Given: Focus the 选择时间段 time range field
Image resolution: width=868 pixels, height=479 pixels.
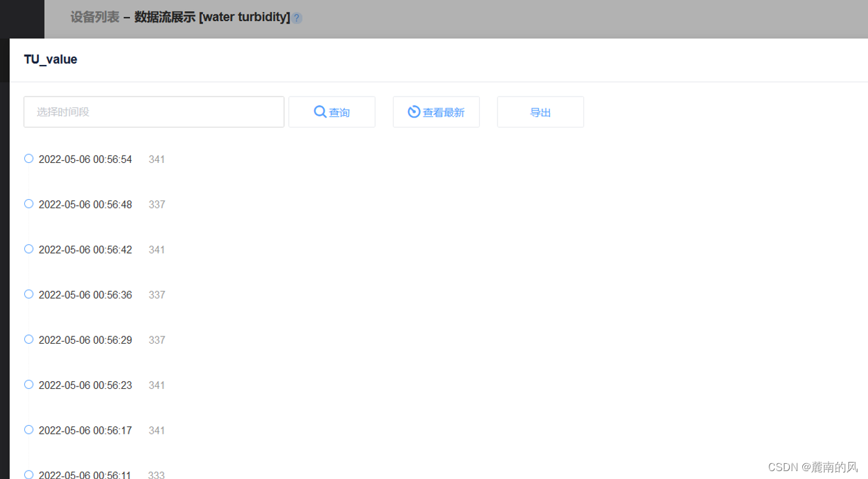Looking at the screenshot, I should pyautogui.click(x=154, y=112).
